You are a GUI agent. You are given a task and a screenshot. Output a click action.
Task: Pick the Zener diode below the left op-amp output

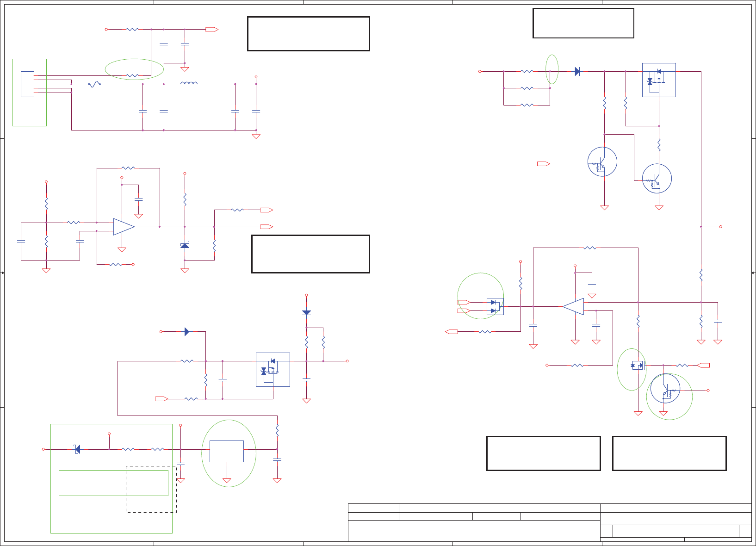tap(185, 245)
